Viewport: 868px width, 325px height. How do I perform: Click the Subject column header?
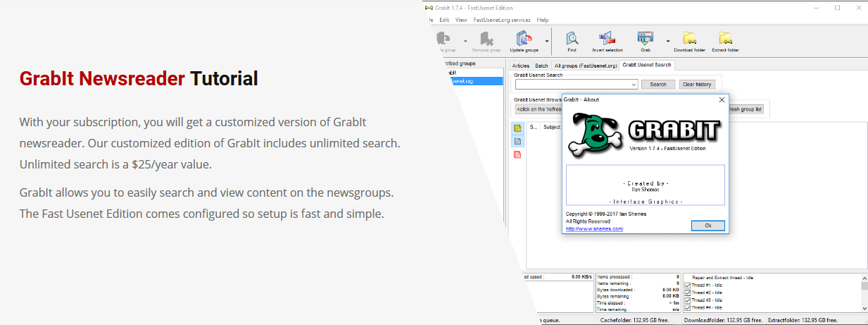point(552,128)
